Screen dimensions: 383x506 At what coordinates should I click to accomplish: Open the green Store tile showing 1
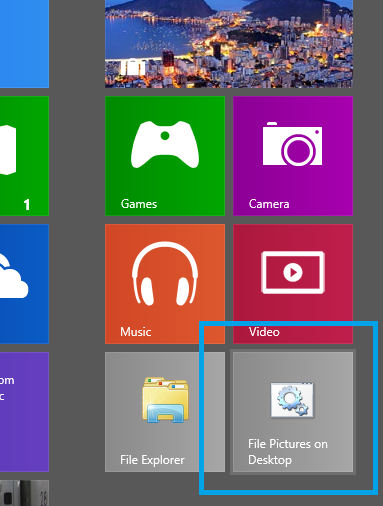coord(24,156)
